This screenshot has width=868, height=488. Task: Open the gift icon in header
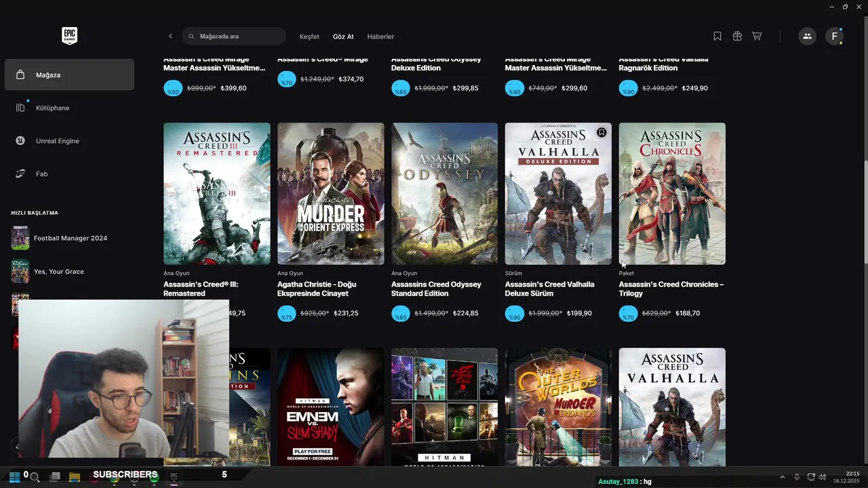coord(737,36)
